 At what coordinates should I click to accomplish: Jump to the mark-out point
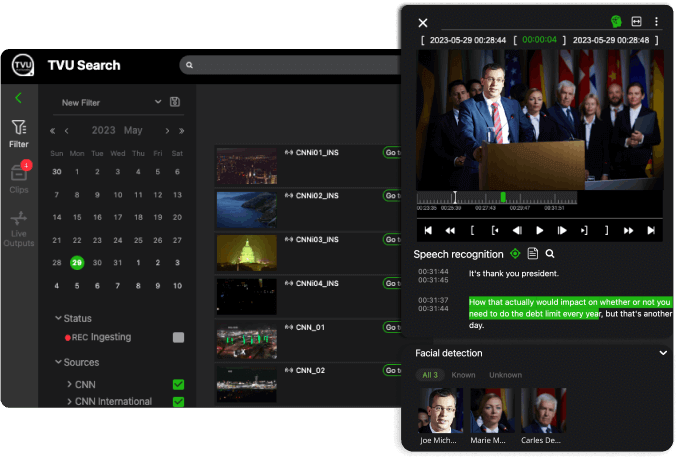point(584,230)
